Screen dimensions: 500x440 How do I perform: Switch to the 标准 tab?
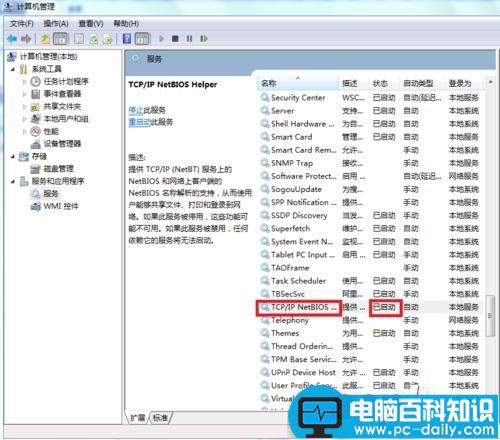[160, 418]
